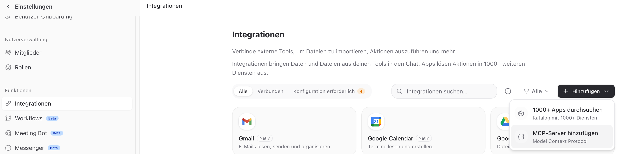Select the Workflows branch icon
Viewport: 644px width, 154px height.
click(8, 118)
